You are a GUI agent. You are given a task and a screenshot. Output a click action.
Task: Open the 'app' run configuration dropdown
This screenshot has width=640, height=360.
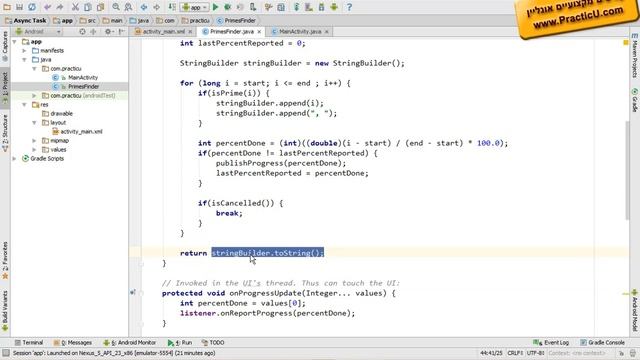pos(195,7)
